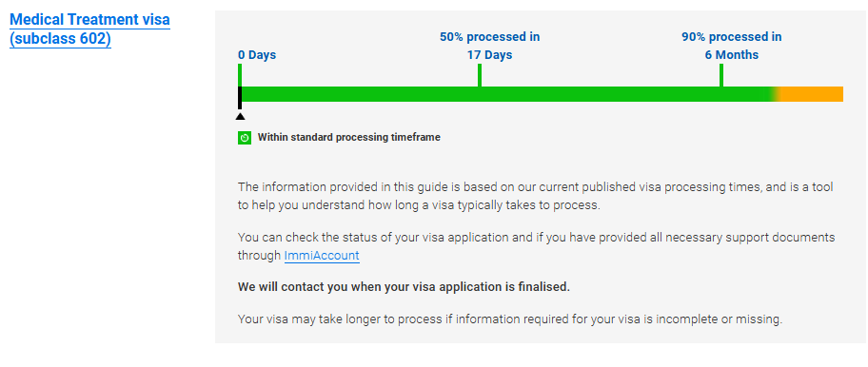Image resolution: width=868 pixels, height=367 pixels.
Task: Click the black current-position bar on timeline
Action: click(240, 98)
